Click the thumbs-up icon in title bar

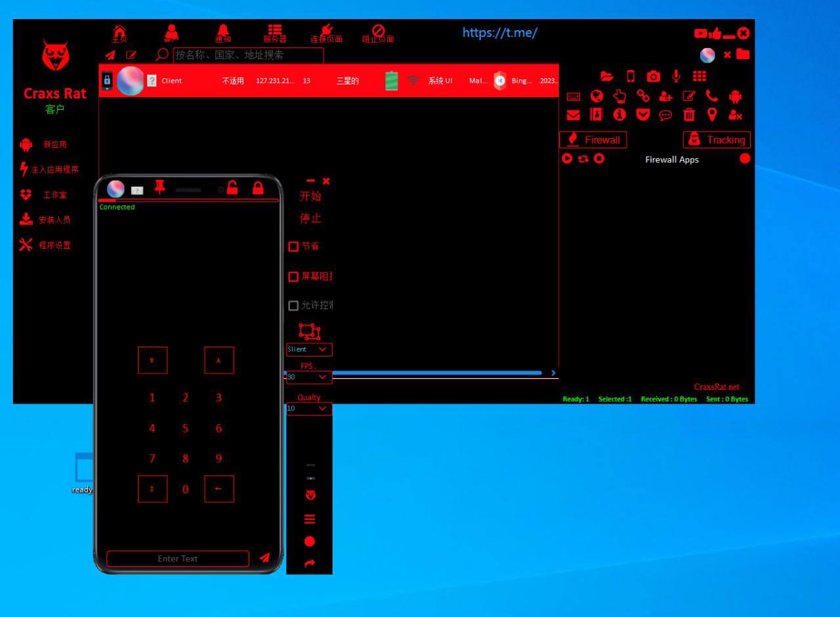[x=715, y=33]
